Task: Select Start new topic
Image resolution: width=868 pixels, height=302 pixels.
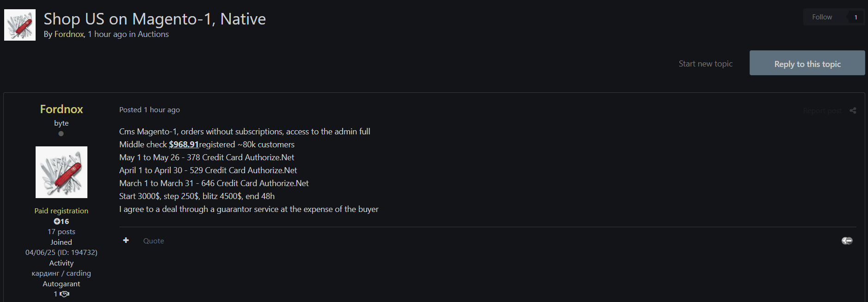Action: point(705,64)
